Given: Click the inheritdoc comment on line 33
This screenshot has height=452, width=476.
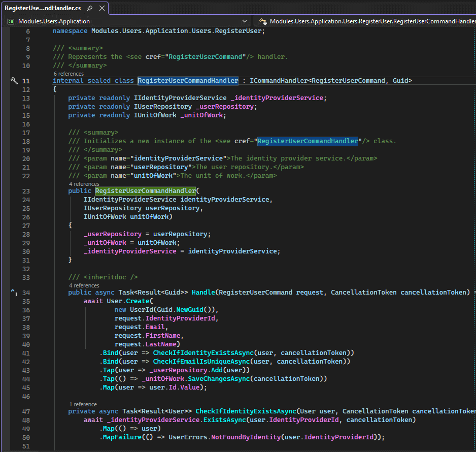Looking at the screenshot, I should (103, 277).
